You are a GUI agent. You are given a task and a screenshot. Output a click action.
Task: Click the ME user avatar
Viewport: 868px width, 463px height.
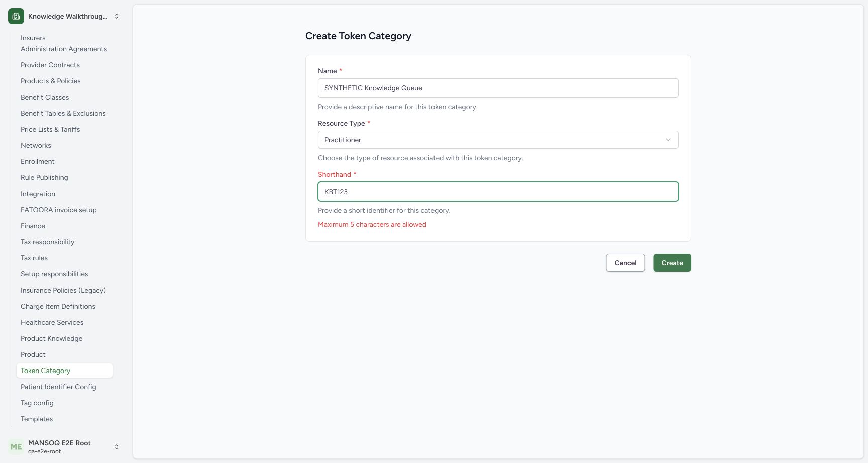(16, 446)
